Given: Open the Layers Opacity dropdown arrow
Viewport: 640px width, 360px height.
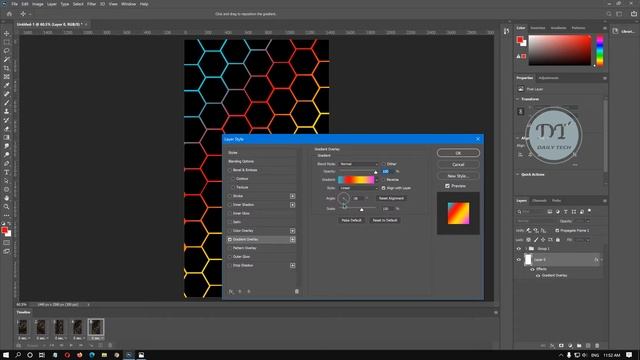Looking at the screenshot, I should [x=588, y=221].
